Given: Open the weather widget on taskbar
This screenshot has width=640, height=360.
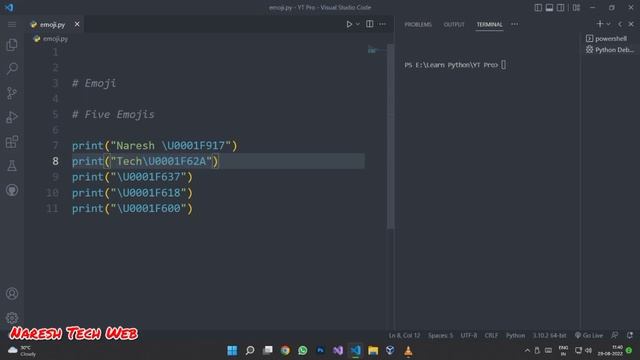Looking at the screenshot, I should point(22,351).
